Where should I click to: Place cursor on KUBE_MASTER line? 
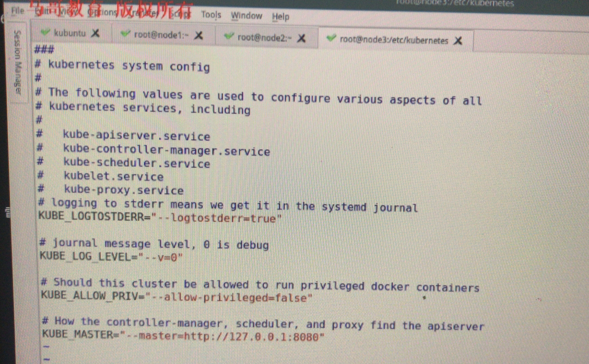(183, 334)
